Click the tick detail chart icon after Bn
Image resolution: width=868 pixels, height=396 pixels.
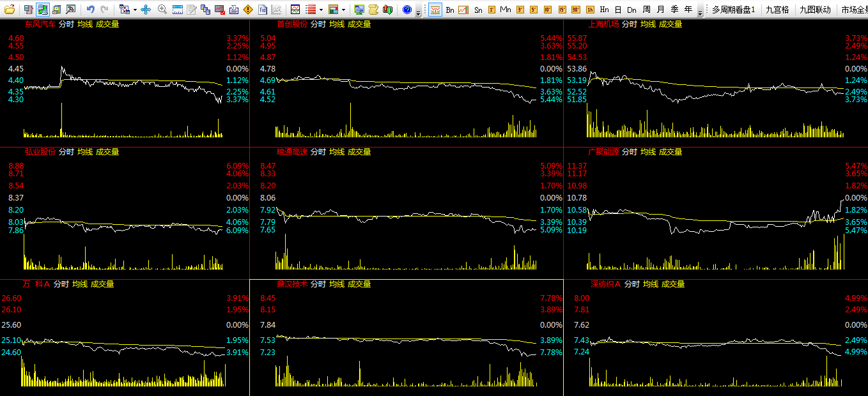[x=464, y=10]
